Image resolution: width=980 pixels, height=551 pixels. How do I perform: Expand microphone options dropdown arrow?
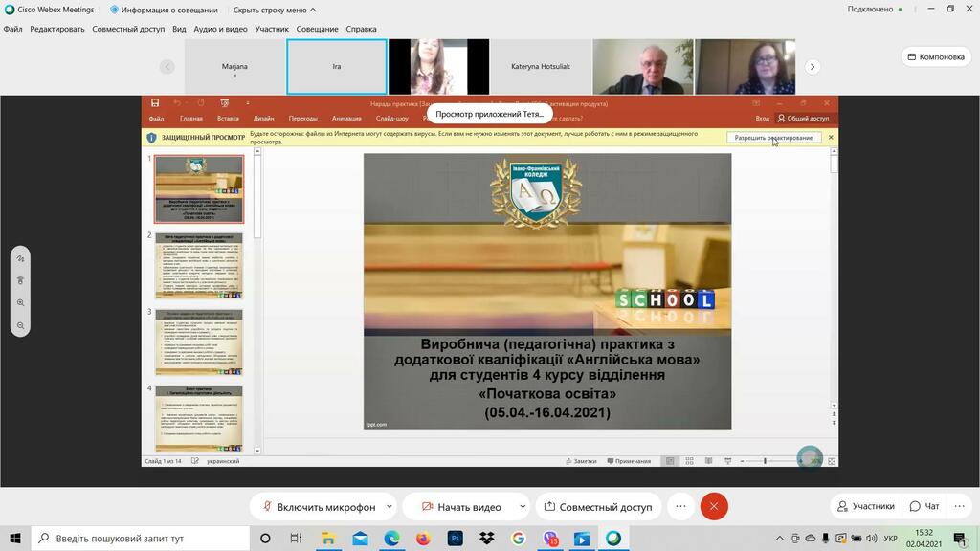(x=390, y=507)
